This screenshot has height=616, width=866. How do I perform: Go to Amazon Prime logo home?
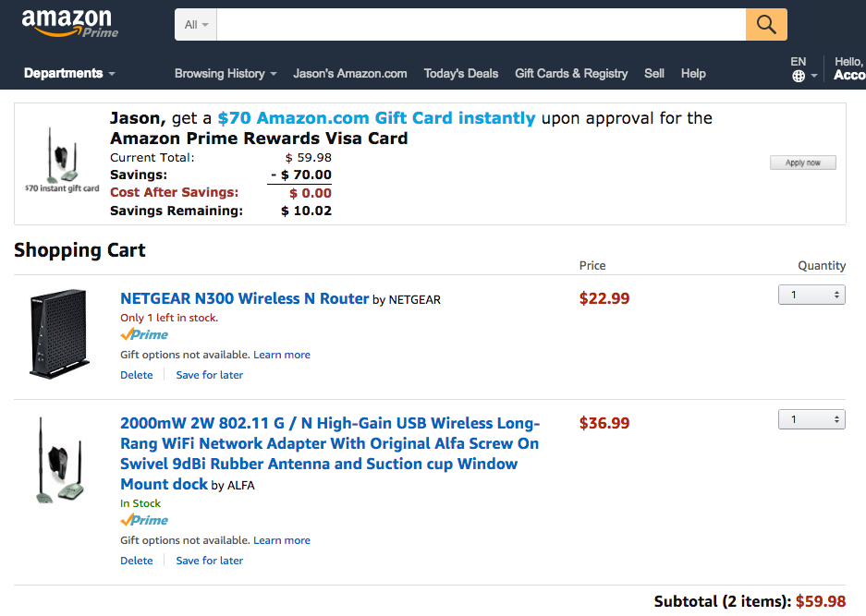click(x=70, y=23)
